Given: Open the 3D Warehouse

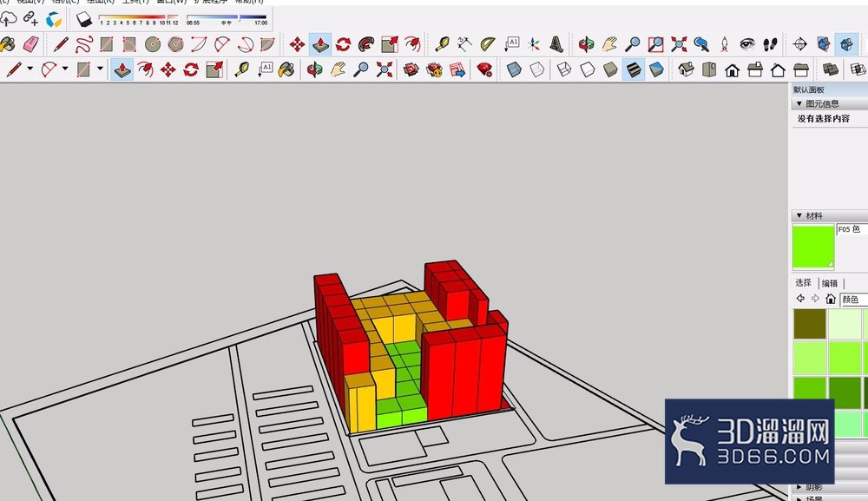Looking at the screenshot, I should pyautogui.click(x=411, y=69).
